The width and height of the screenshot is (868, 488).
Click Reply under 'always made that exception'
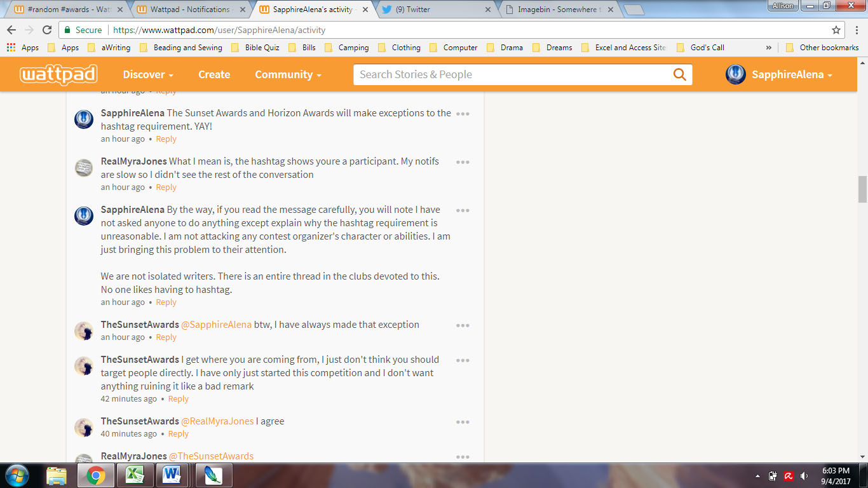coord(166,337)
